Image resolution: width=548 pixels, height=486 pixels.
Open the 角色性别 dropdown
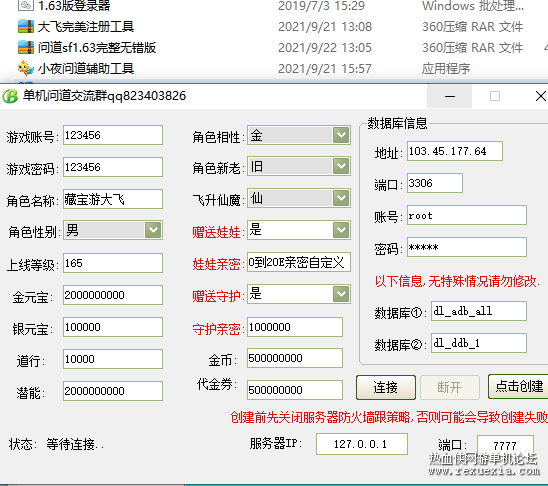(x=153, y=230)
